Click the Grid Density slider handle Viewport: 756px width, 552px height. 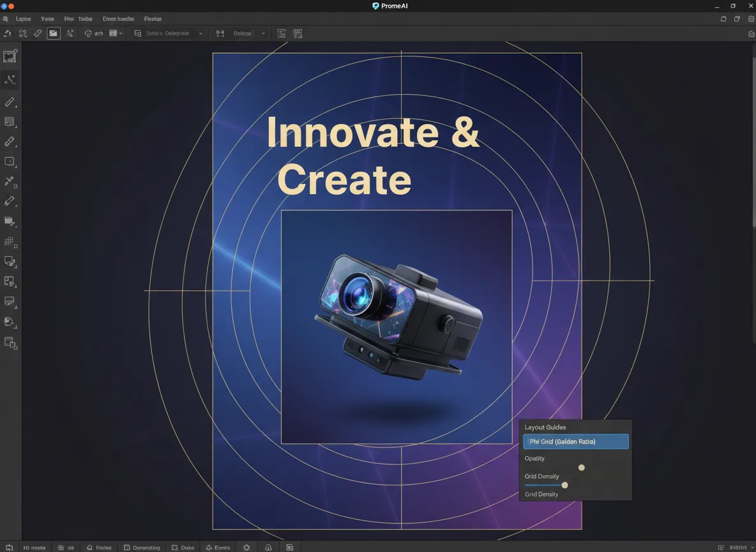click(x=564, y=485)
